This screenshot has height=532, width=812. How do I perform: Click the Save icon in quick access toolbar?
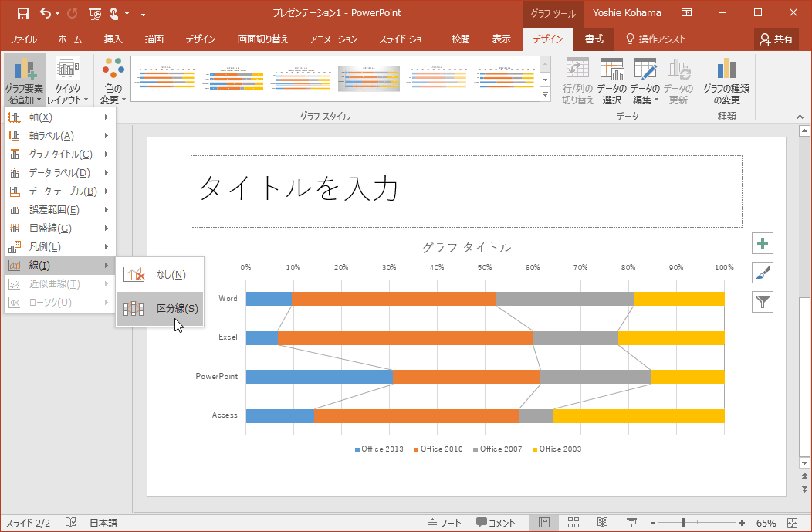22,13
